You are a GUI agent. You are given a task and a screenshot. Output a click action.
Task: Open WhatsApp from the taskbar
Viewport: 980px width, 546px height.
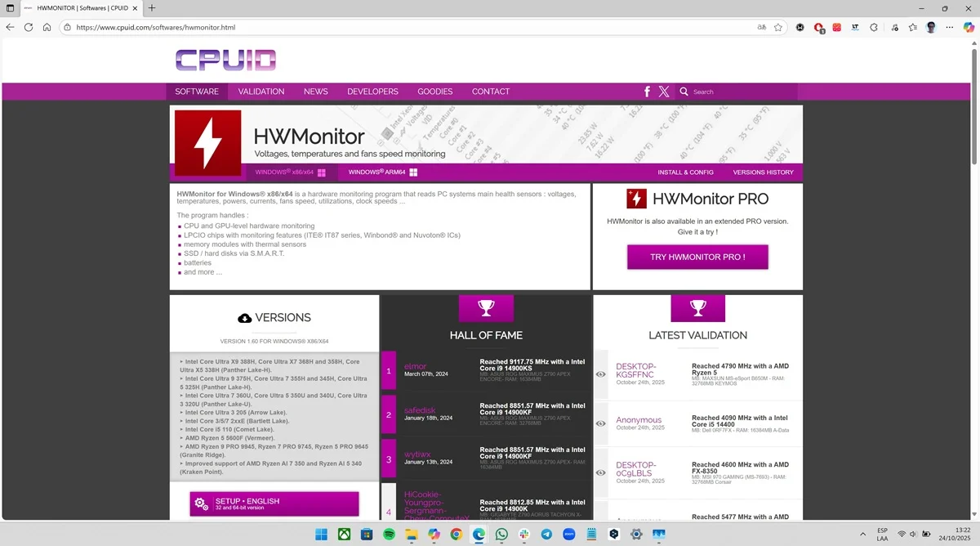[x=501, y=534]
